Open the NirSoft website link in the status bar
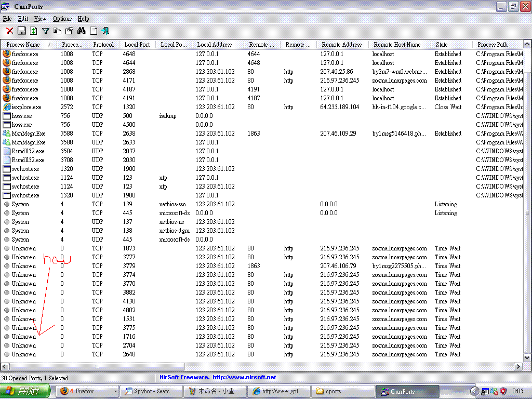 tap(244, 377)
